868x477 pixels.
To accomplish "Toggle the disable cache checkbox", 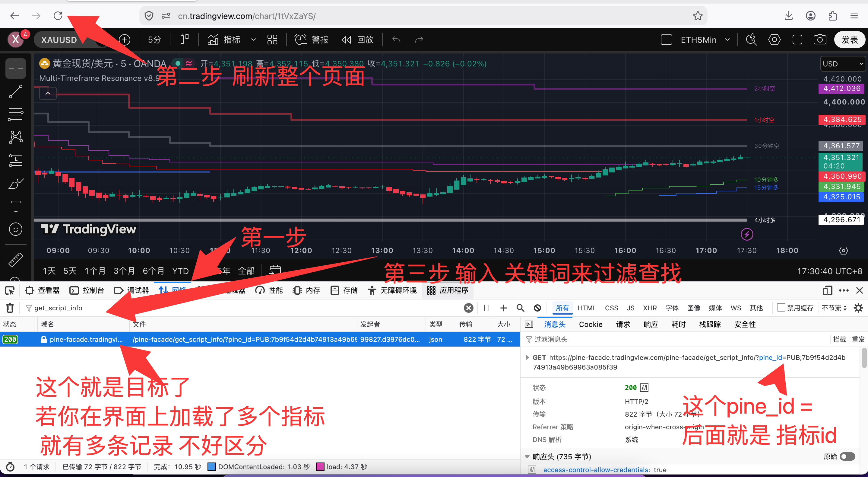I will (x=781, y=307).
